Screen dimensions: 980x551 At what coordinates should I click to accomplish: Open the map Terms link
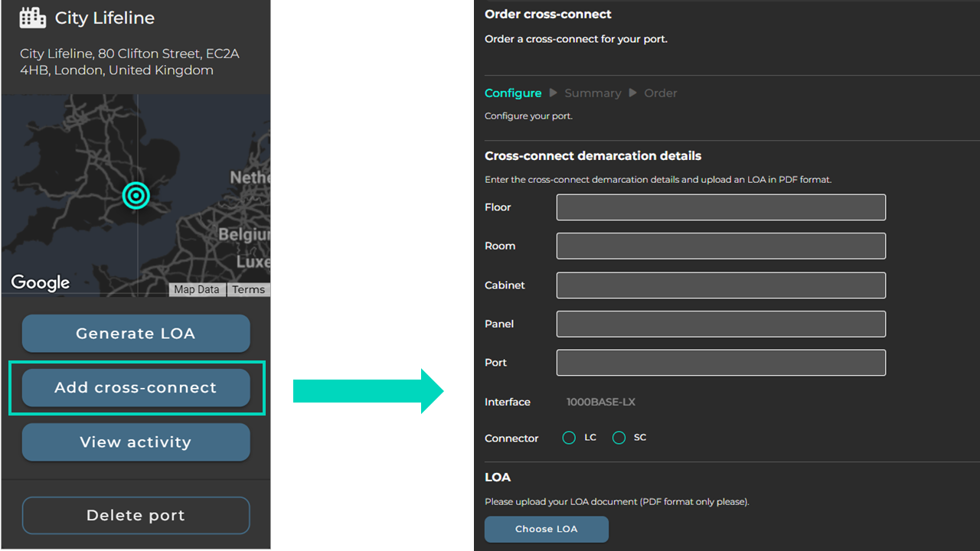(248, 289)
